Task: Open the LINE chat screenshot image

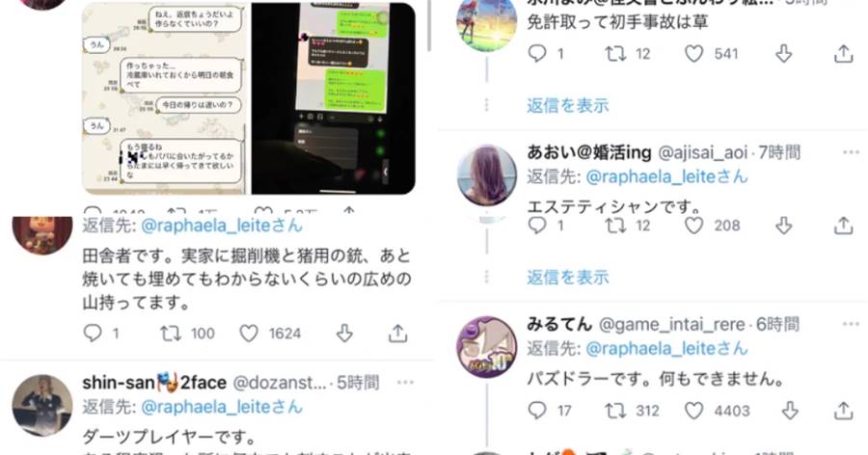Action: click(165, 98)
